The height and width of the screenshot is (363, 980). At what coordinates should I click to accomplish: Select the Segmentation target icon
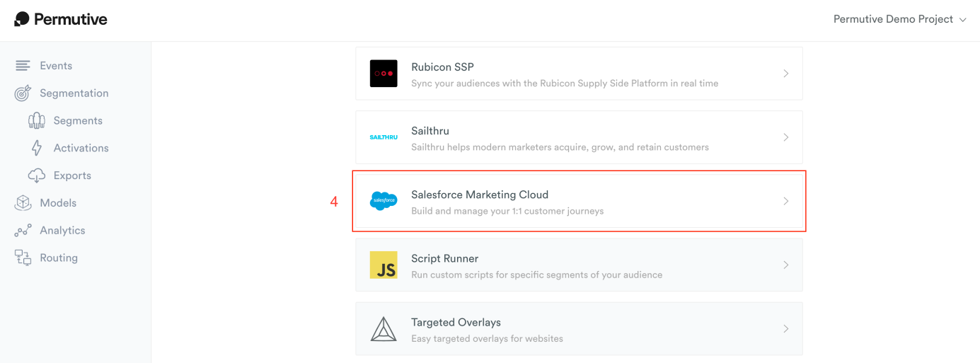coord(23,93)
